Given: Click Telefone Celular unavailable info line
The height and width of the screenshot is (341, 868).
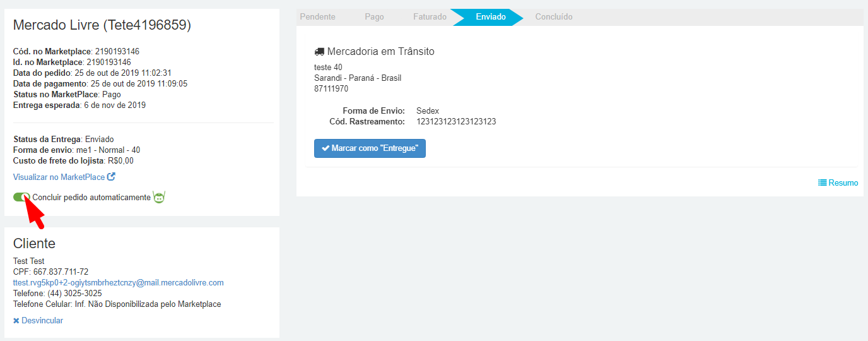Looking at the screenshot, I should (x=117, y=304).
